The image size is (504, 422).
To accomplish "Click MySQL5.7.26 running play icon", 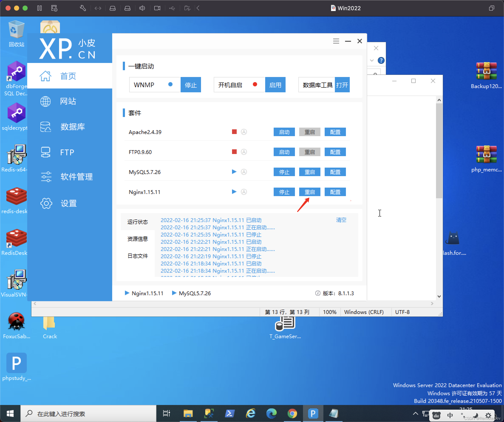I will [x=234, y=172].
